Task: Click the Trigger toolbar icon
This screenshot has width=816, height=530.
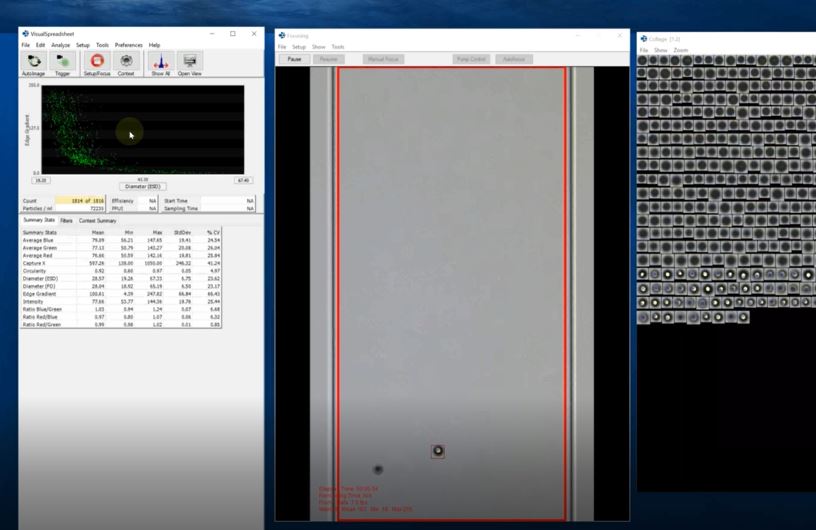Action: 62,61
